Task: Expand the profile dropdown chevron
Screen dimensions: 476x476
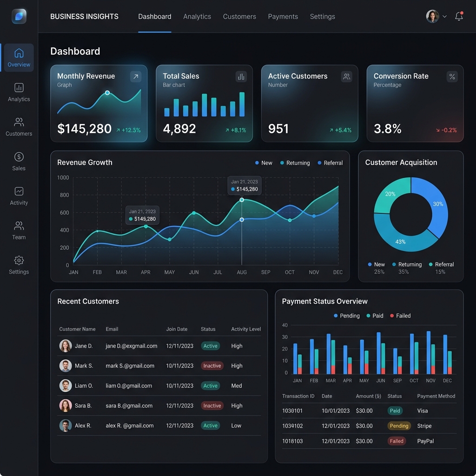Action: (444, 16)
